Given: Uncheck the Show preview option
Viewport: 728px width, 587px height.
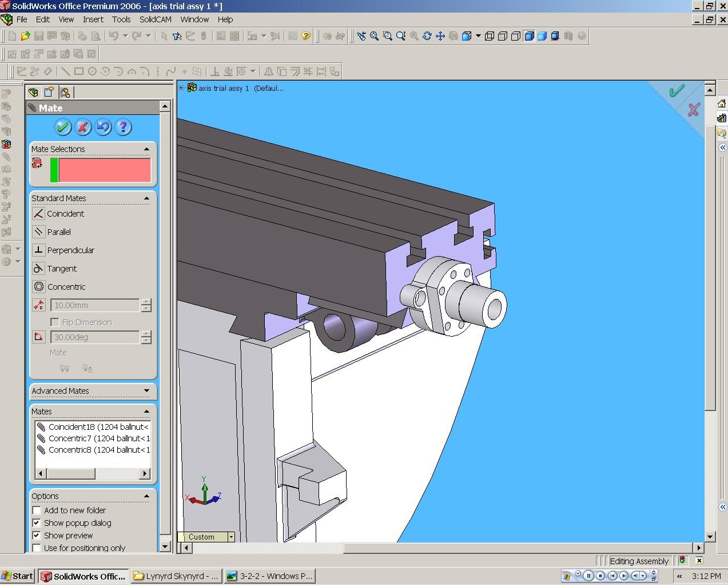Looking at the screenshot, I should [x=37, y=536].
